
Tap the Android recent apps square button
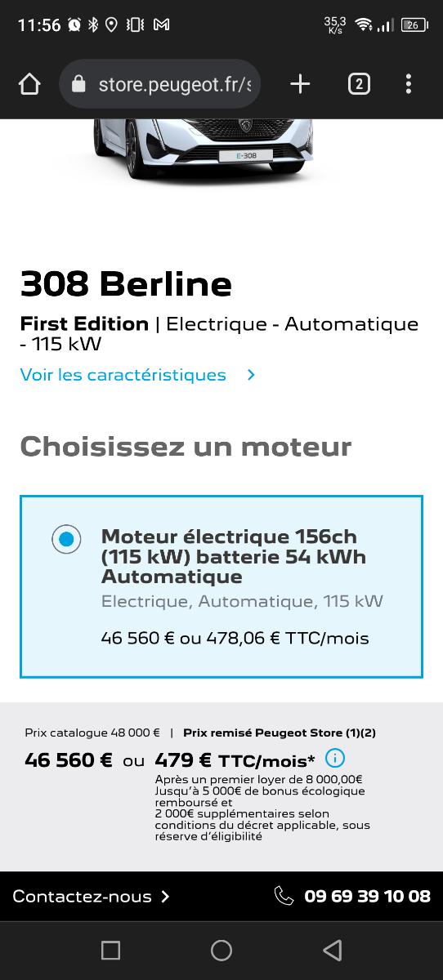(110, 950)
